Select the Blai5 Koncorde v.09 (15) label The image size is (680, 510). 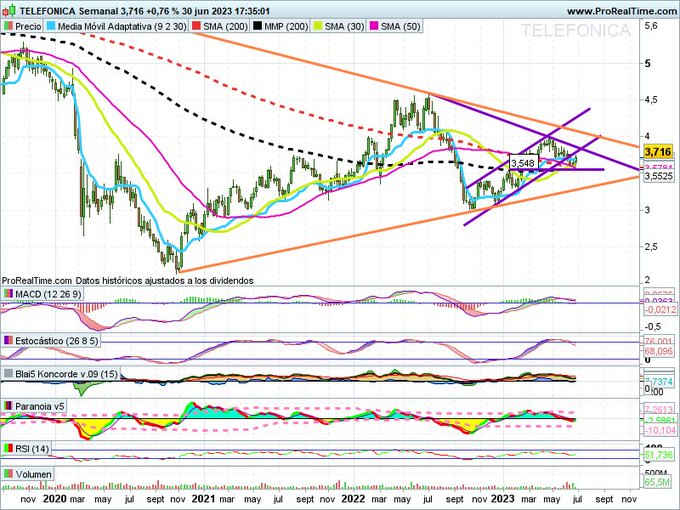click(66, 373)
